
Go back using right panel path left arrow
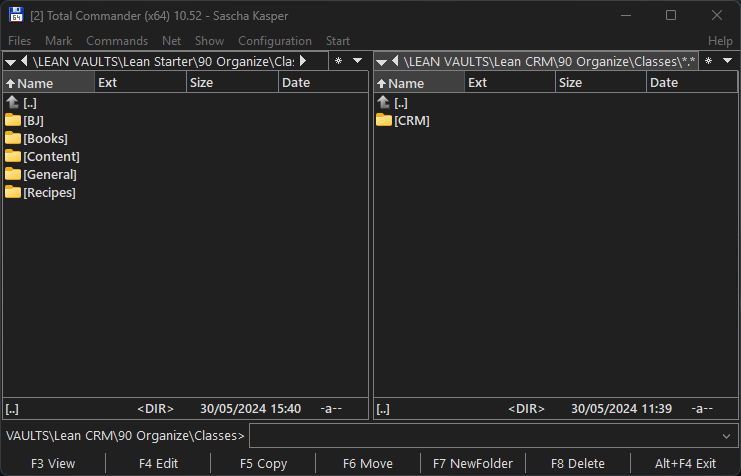tap(395, 61)
